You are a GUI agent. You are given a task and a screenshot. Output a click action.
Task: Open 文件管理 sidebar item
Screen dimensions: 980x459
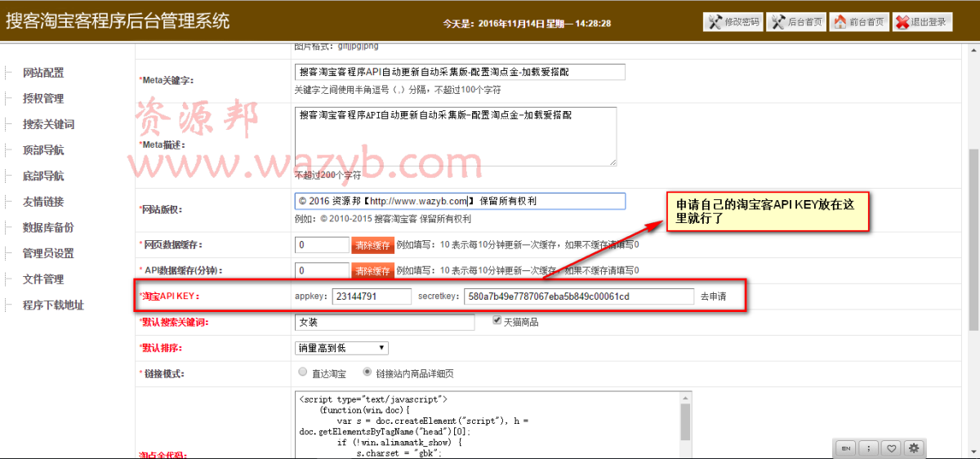[43, 279]
